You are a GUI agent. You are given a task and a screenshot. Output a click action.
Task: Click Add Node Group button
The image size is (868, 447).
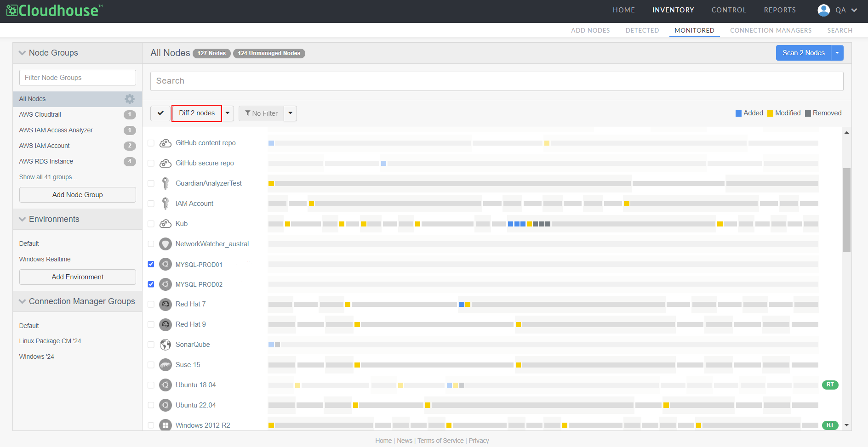coord(78,195)
